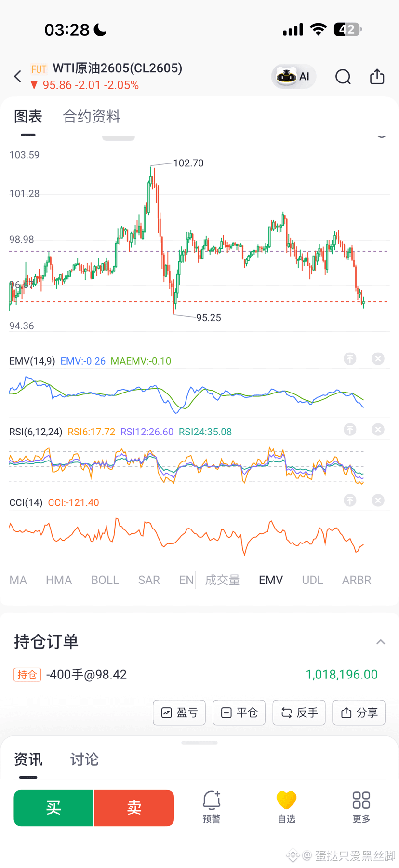Tap the 平仓 close position button
Image resolution: width=399 pixels, height=868 pixels.
[x=239, y=713]
